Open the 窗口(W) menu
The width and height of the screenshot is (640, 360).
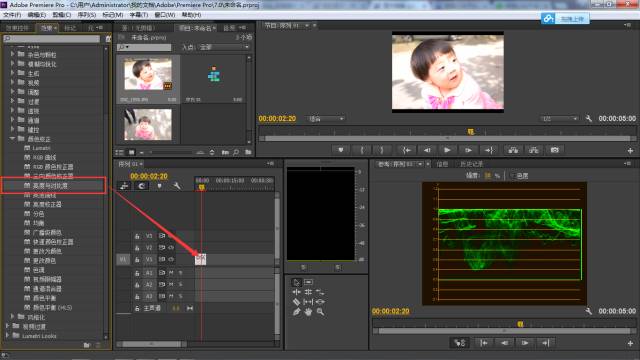pos(164,15)
